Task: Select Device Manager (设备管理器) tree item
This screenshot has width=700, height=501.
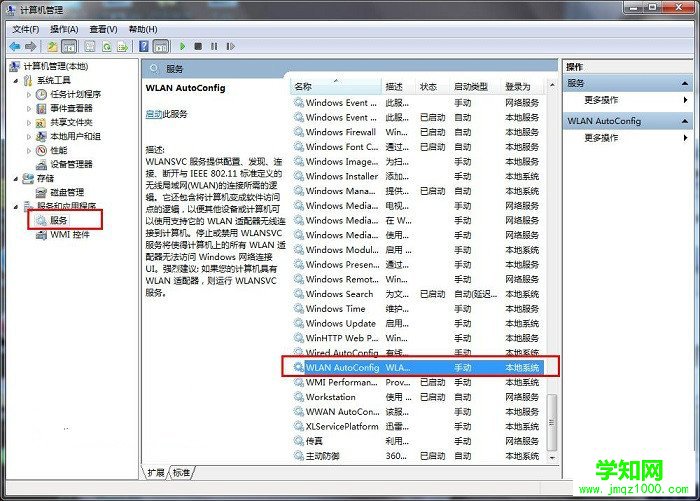Action: 71,164
